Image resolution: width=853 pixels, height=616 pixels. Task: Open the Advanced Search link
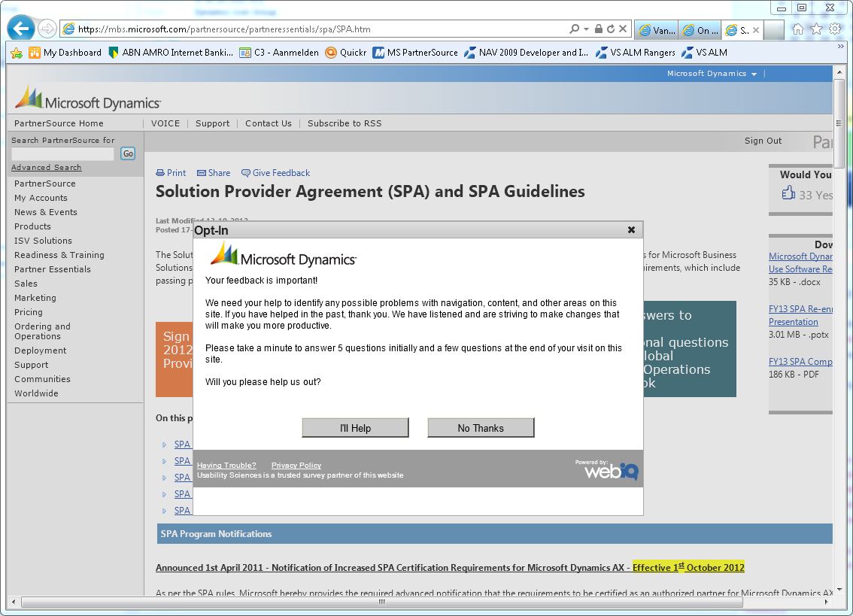(x=46, y=168)
